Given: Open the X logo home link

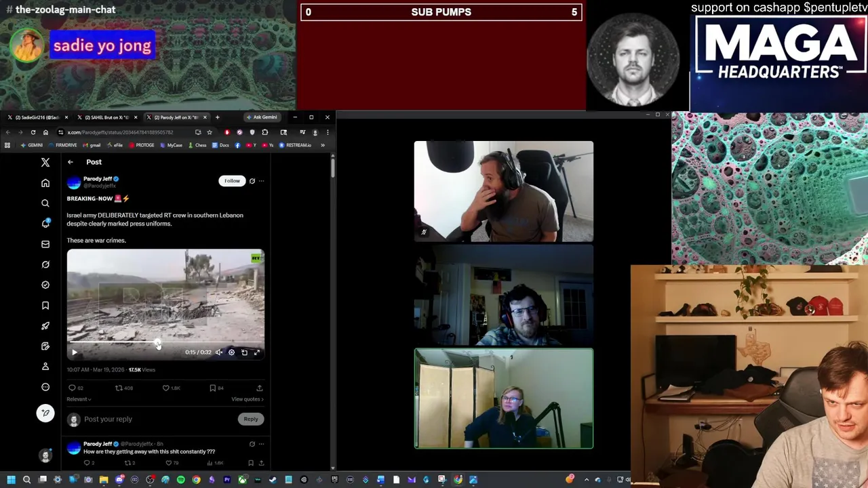Looking at the screenshot, I should click(x=45, y=163).
